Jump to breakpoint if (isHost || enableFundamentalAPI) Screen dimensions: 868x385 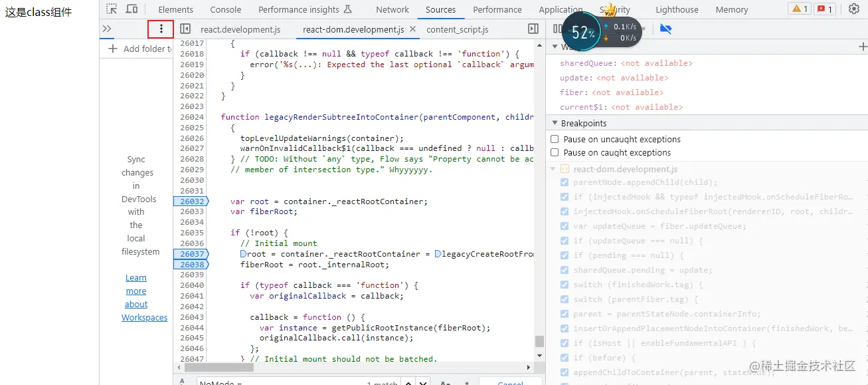click(665, 343)
